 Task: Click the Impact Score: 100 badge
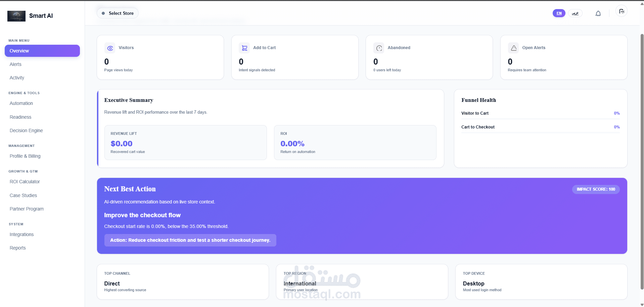pos(596,189)
